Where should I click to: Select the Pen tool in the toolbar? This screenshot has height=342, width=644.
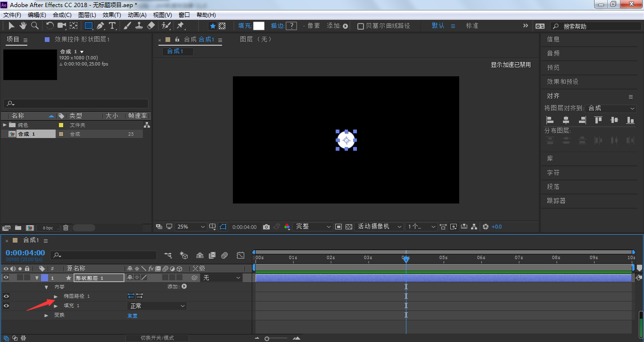click(x=100, y=26)
